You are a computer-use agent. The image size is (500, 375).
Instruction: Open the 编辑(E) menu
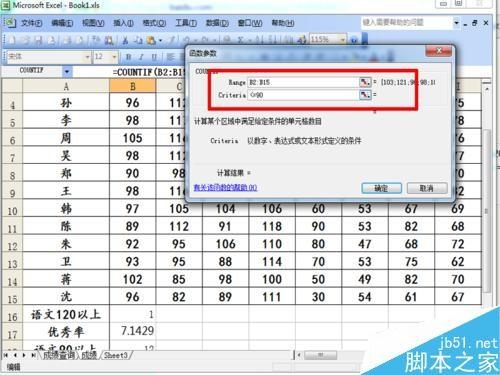pos(62,23)
